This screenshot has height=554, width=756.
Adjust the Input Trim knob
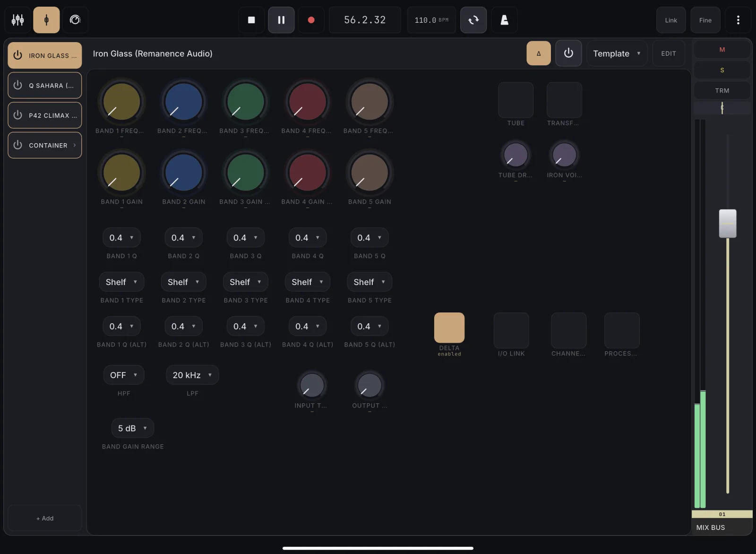pyautogui.click(x=312, y=385)
